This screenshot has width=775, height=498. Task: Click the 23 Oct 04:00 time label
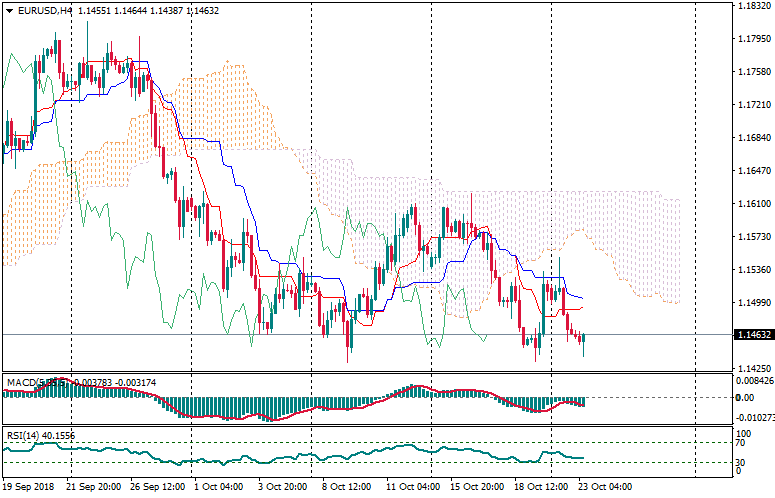point(607,486)
